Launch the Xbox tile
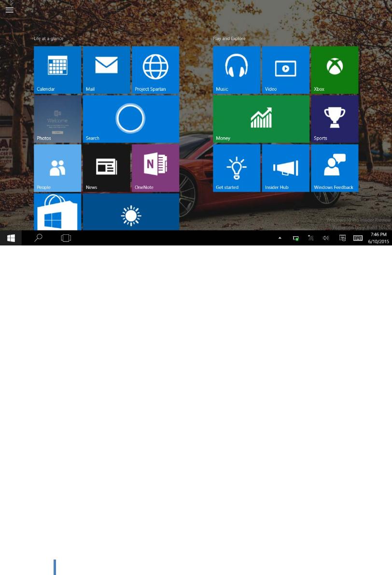 335,70
